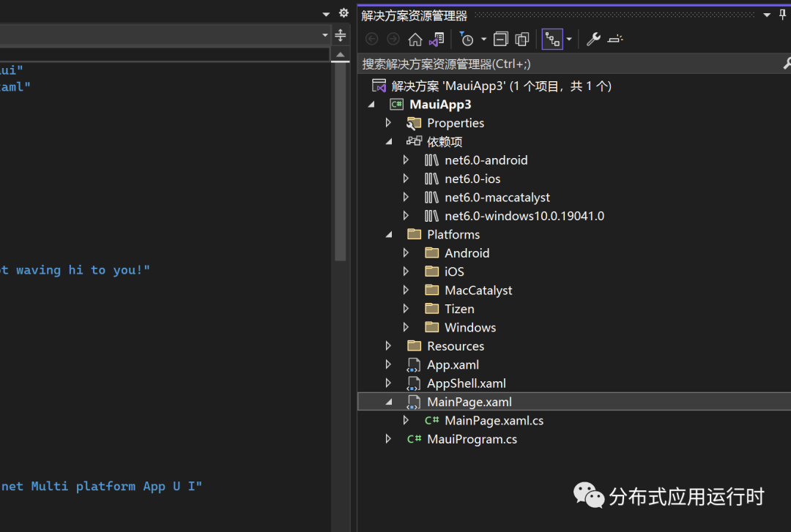The height and width of the screenshot is (532, 791).
Task: Click the Preview Selected Items icon
Action: tap(615, 39)
